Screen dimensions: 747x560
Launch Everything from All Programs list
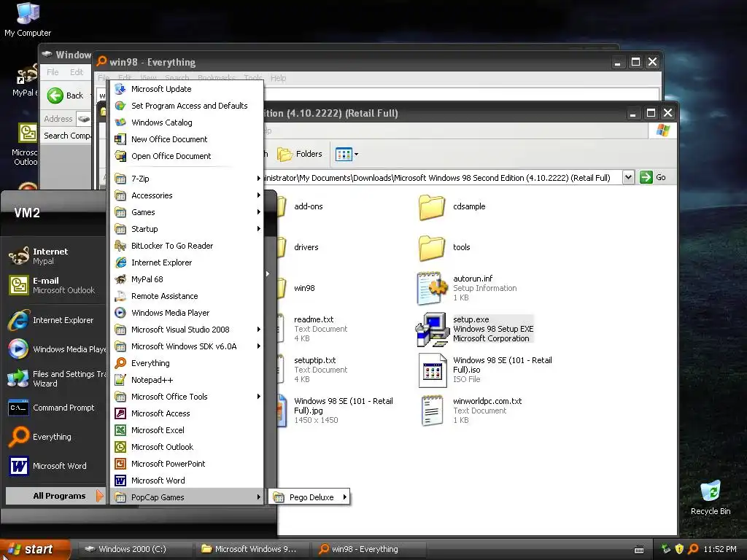[x=187, y=363]
